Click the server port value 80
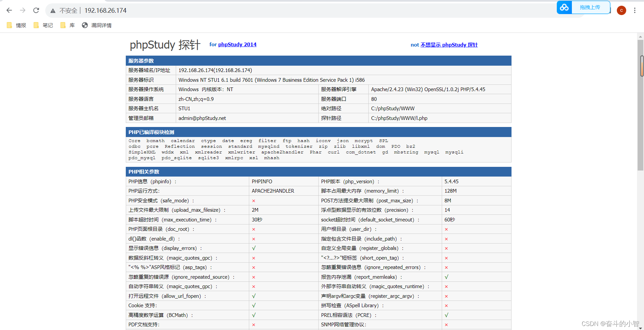This screenshot has width=644, height=330. coord(374,99)
